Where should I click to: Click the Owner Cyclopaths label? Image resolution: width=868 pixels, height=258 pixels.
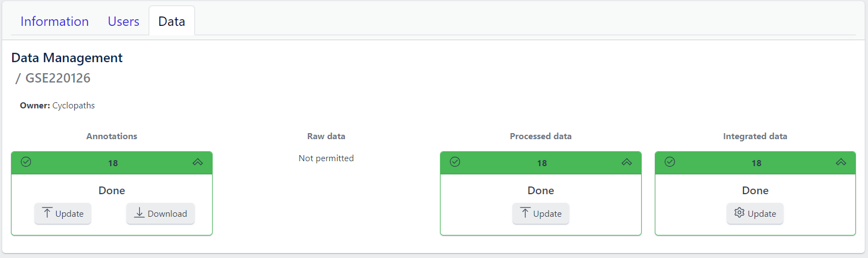pyautogui.click(x=57, y=106)
